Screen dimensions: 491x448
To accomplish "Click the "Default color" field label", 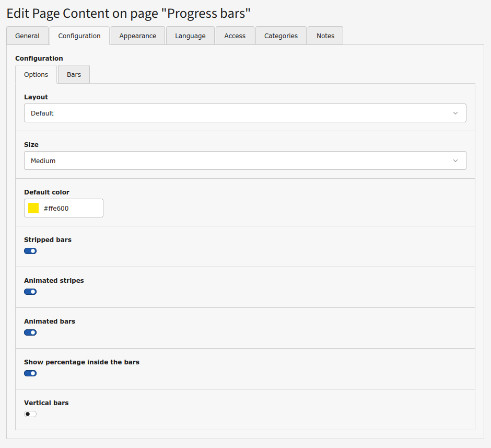I will 46,192.
